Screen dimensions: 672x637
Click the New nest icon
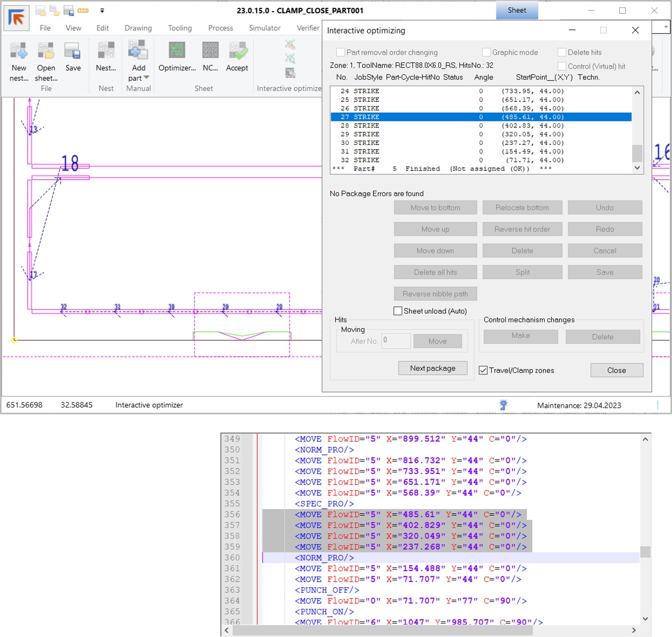pyautogui.click(x=19, y=51)
